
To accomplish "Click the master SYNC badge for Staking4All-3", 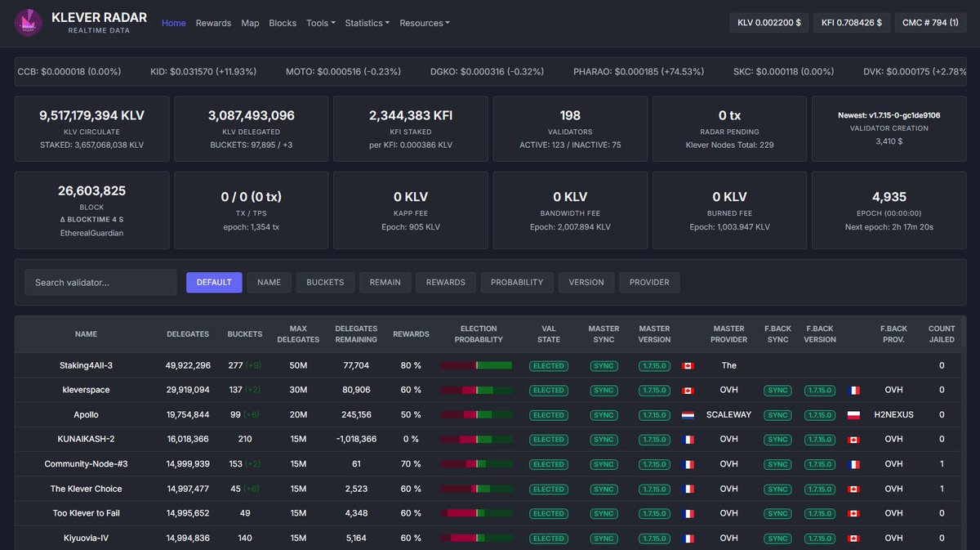I will [x=604, y=365].
